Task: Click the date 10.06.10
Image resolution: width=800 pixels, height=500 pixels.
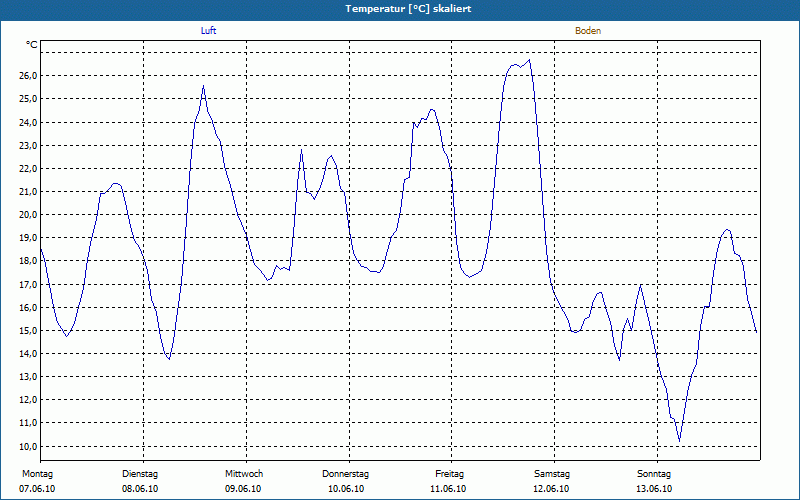Action: click(346, 489)
